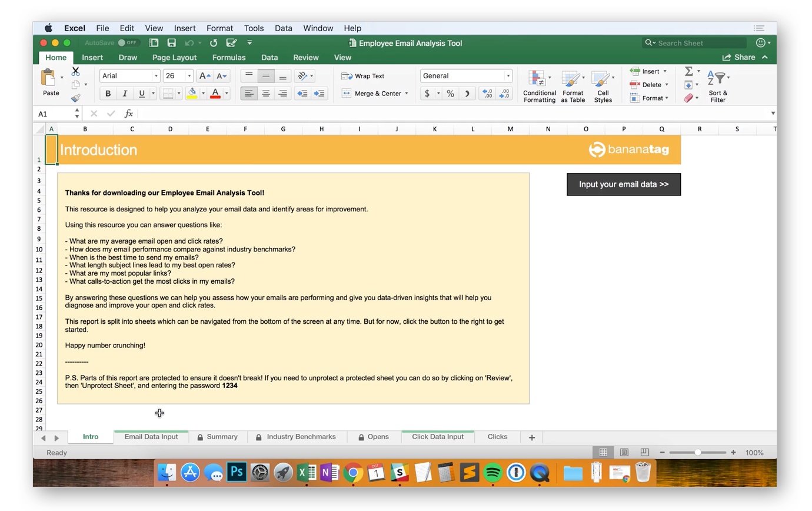
Task: Align text right
Action: click(283, 94)
